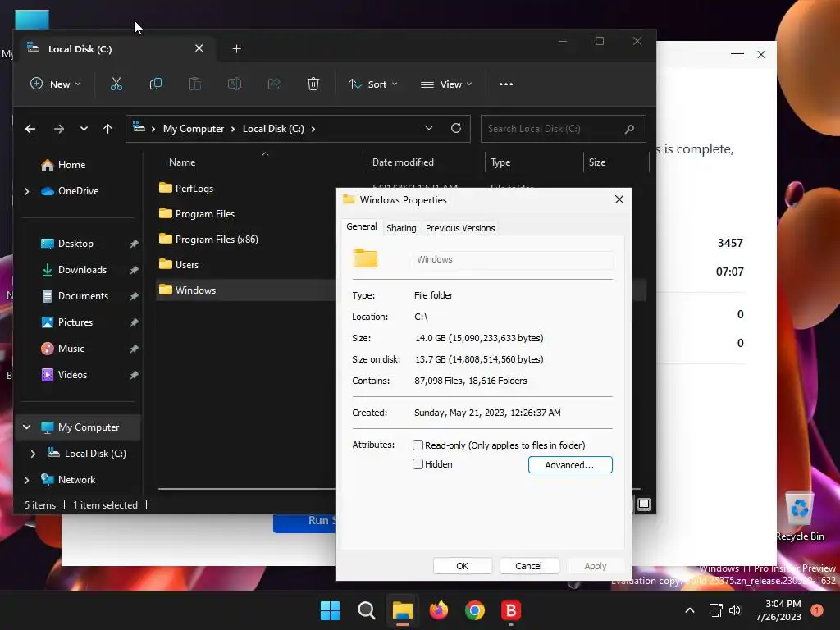Image resolution: width=840 pixels, height=630 pixels.
Task: Click Local Disk (C:) breadcrumb segment
Action: [x=273, y=129]
